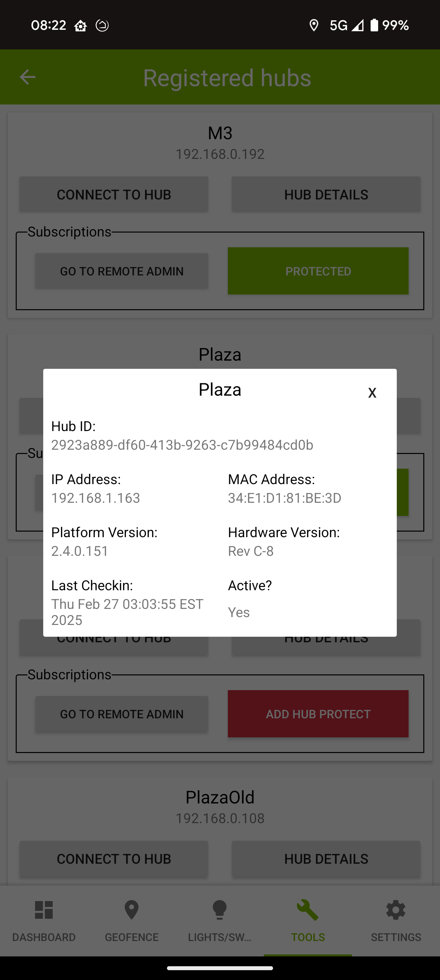Open the Dashboard tab icon

click(44, 910)
